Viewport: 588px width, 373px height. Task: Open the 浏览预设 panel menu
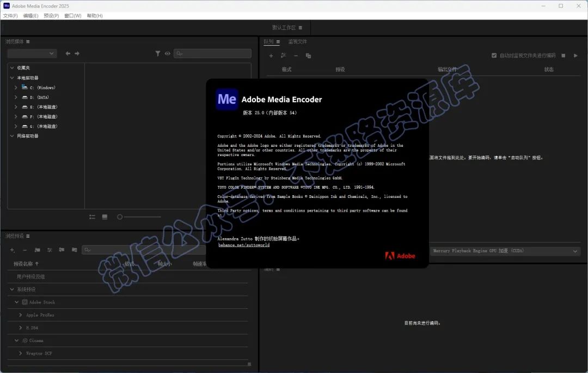click(28, 236)
